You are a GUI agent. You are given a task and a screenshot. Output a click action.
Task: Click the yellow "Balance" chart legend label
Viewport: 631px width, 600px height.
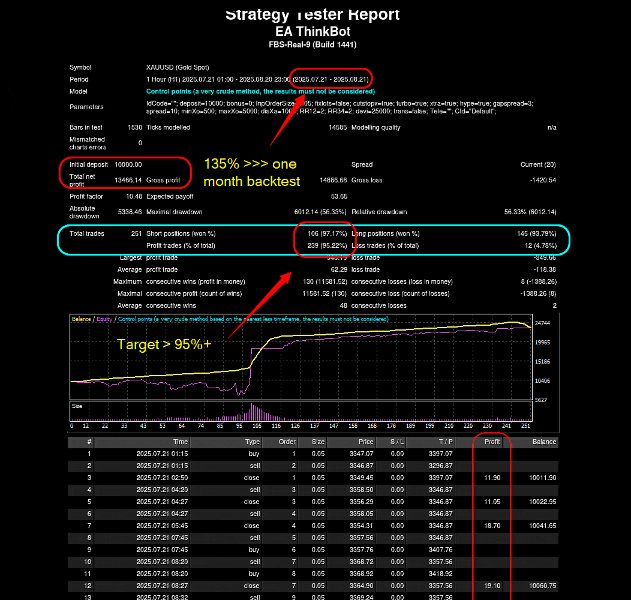[81, 319]
